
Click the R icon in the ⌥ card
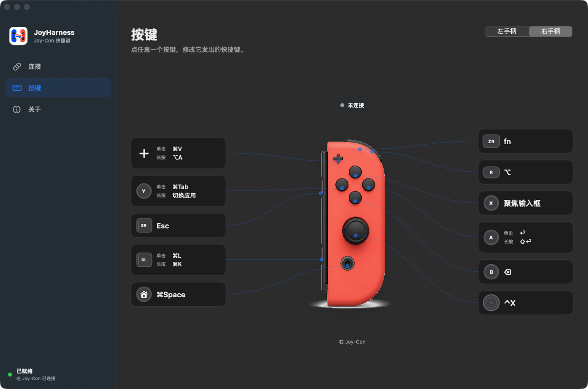[491, 173]
